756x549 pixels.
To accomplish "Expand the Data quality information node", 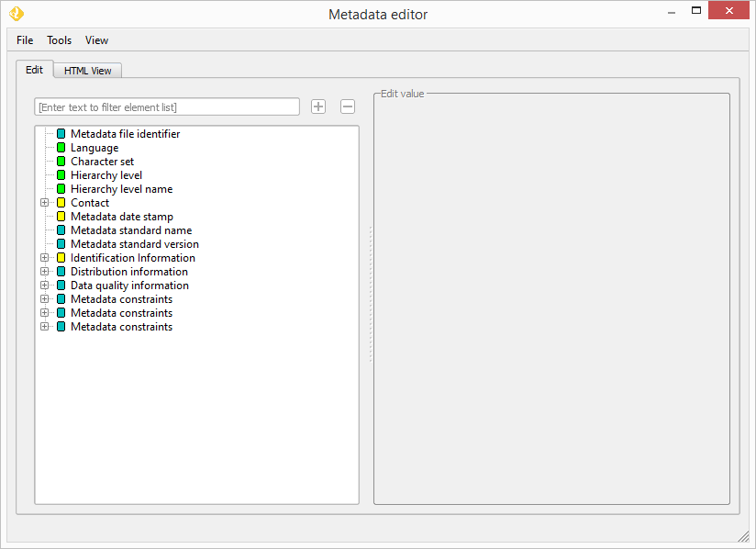I will tap(45, 285).
